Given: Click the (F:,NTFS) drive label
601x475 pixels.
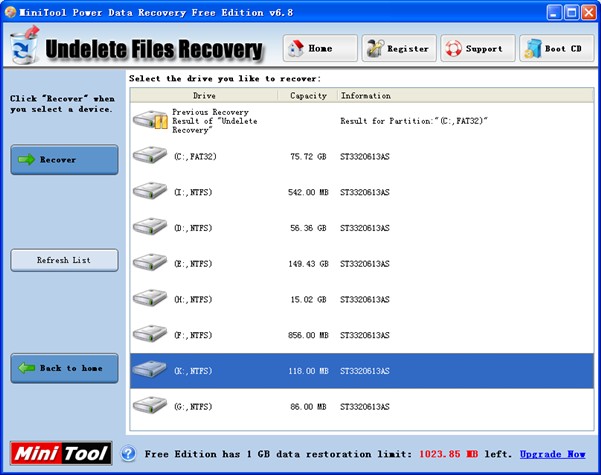Looking at the screenshot, I should (x=193, y=335).
